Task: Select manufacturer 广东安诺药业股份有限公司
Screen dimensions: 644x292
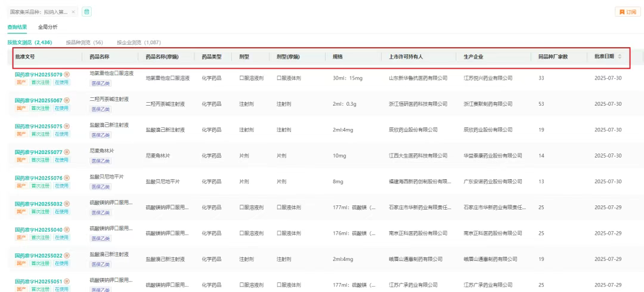Action: click(x=493, y=182)
